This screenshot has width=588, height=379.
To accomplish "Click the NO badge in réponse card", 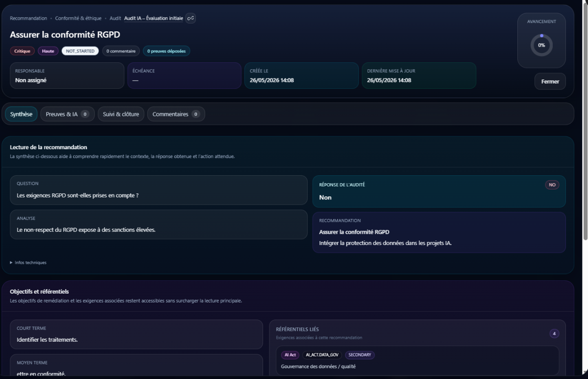I will coord(552,185).
